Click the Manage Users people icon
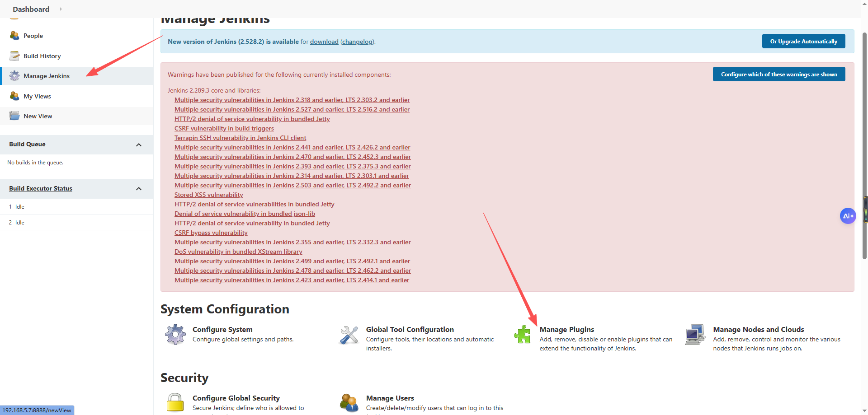The image size is (868, 415). click(349, 403)
